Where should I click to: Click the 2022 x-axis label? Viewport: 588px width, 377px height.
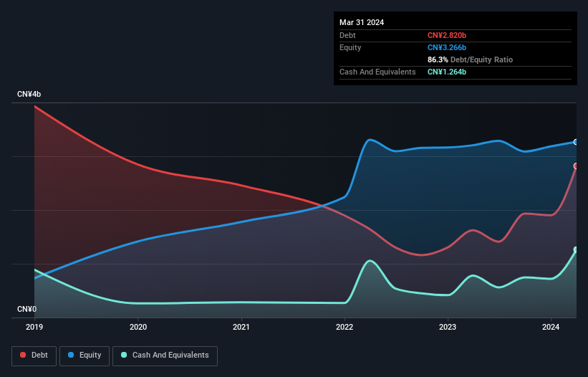click(x=344, y=327)
